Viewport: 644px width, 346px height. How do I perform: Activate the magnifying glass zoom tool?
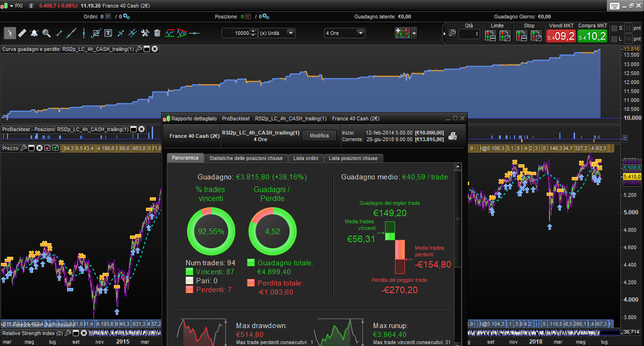pos(46,33)
